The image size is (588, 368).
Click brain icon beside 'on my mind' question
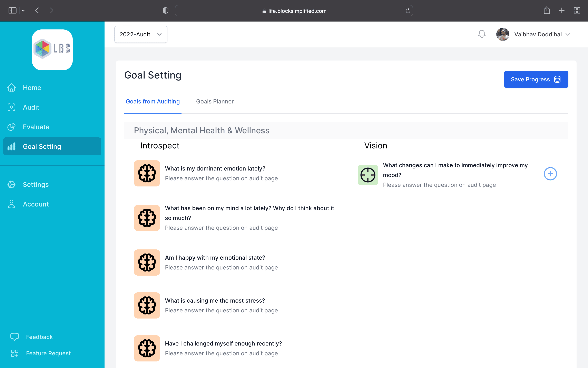pos(147,218)
